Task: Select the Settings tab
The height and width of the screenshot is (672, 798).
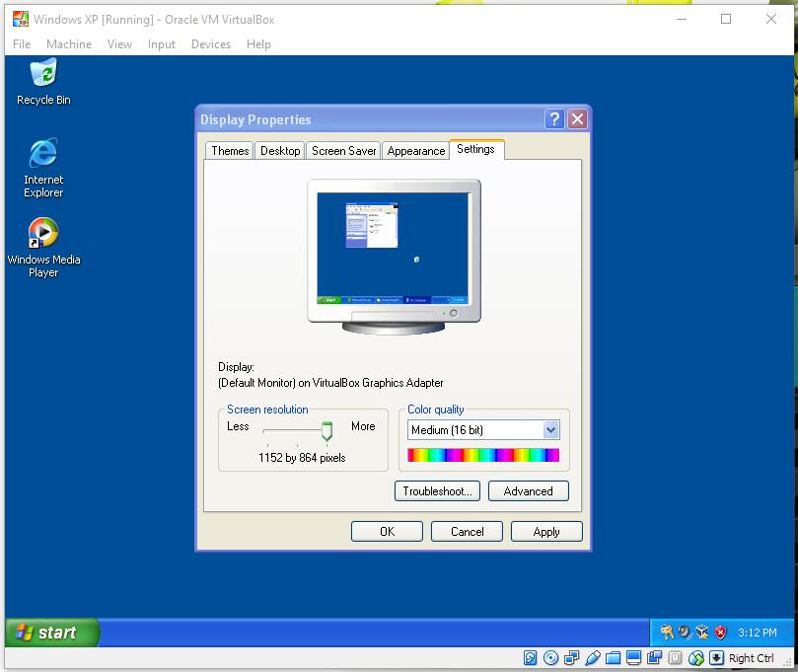Action: click(x=475, y=149)
